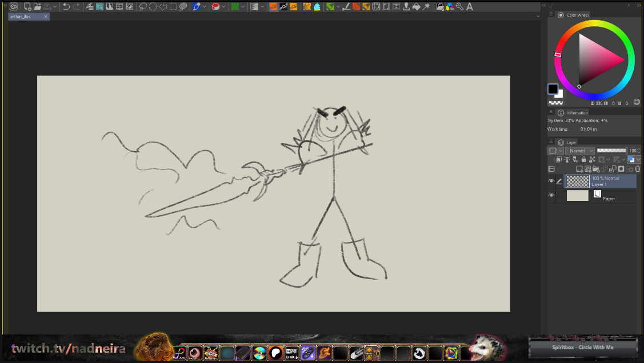This screenshot has height=363, width=644.
Task: Click the Undo arrow in the toolbar
Action: [x=66, y=7]
